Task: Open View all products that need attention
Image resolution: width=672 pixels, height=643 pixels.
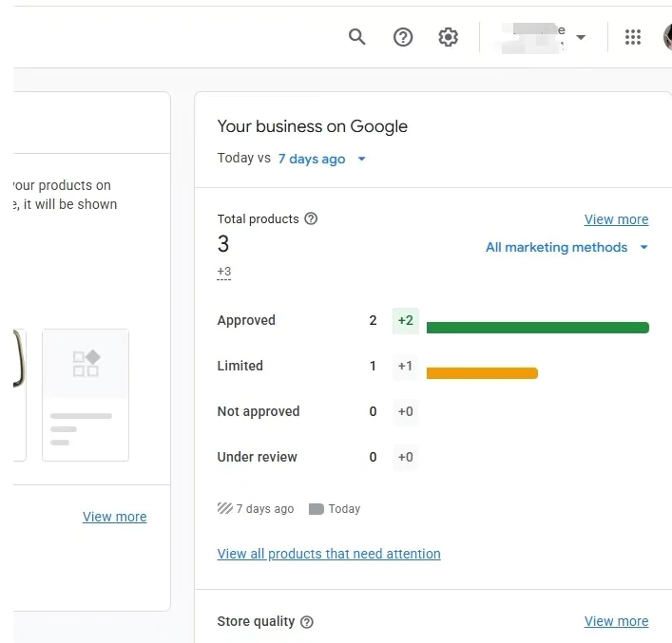Action: [329, 554]
